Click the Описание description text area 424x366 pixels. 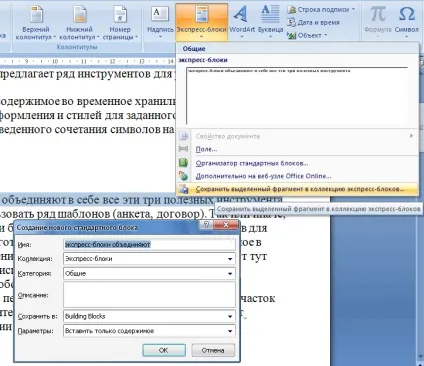(x=149, y=295)
